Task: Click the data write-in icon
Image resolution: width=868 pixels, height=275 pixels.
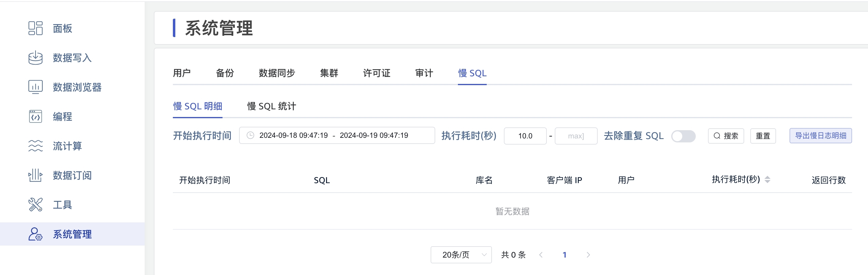Action: point(35,58)
